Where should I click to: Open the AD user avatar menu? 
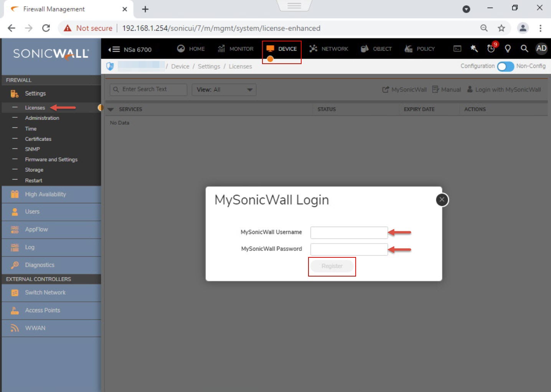click(x=541, y=49)
